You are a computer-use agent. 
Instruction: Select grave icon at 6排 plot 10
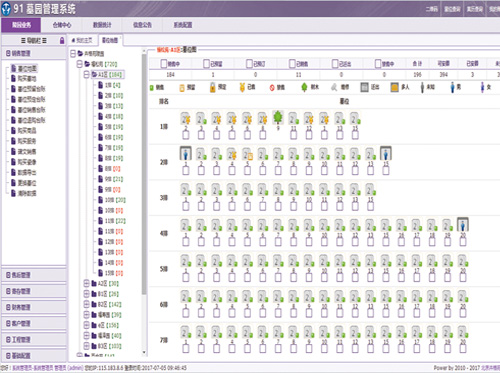tap(324, 297)
